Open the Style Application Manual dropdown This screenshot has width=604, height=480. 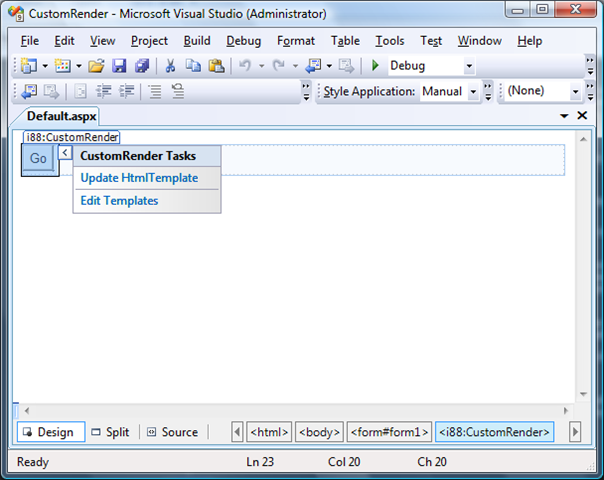pos(473,92)
